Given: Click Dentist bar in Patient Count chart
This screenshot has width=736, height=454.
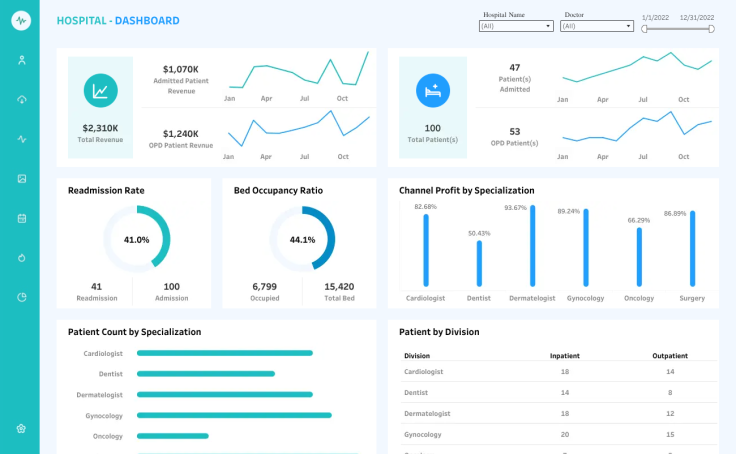Looking at the screenshot, I should pos(206,374).
